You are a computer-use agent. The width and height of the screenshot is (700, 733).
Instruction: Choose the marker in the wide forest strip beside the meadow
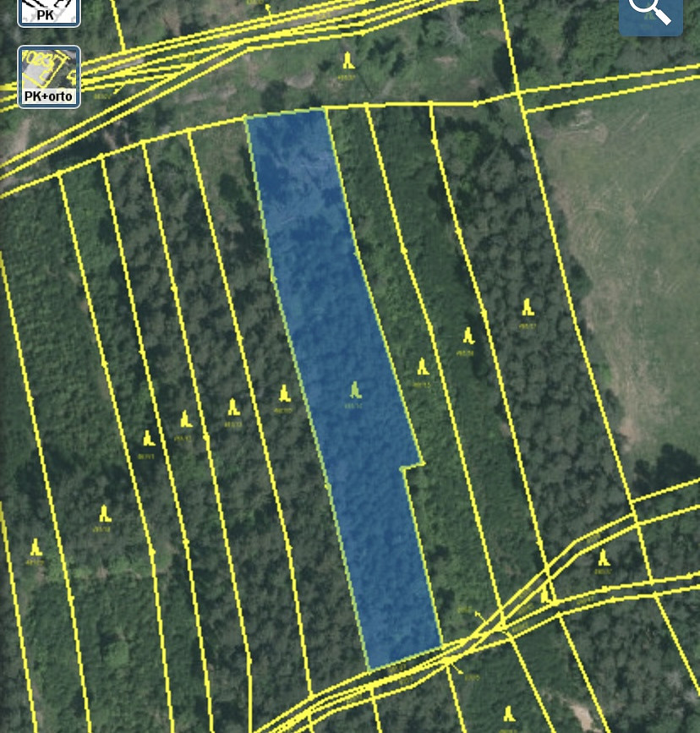528,307
